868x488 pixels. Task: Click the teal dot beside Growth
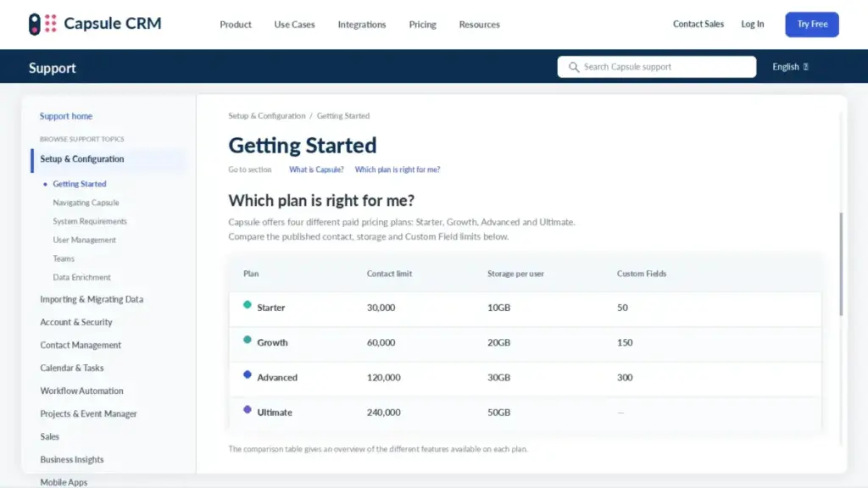pos(248,340)
